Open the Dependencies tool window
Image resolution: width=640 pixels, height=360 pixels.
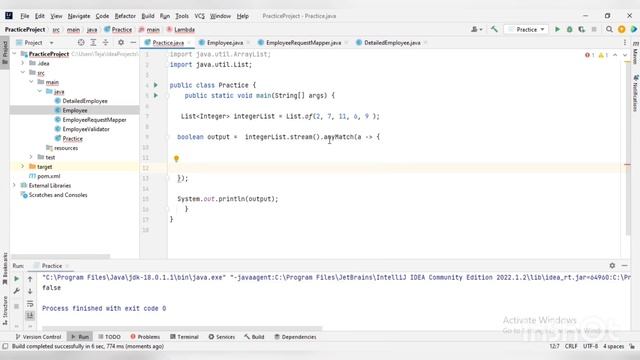point(295,337)
